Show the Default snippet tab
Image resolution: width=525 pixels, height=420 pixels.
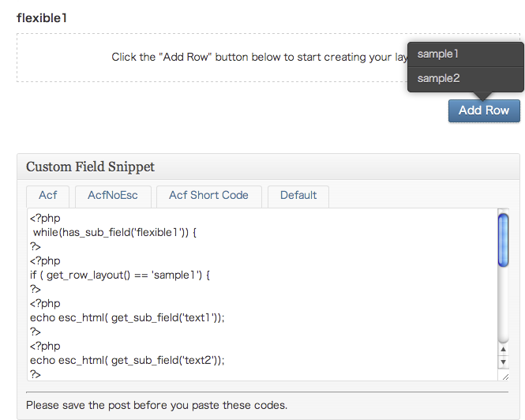click(x=298, y=196)
